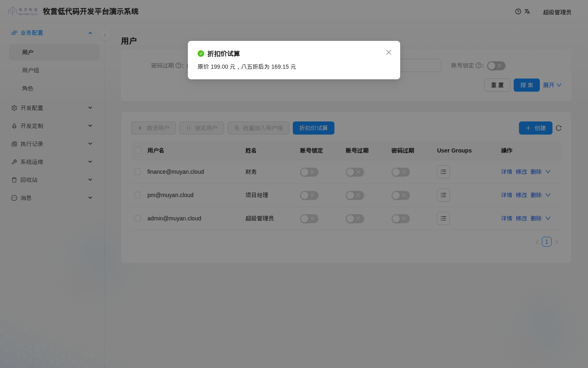Click the 重置 button
The image size is (588, 368).
pos(497,85)
